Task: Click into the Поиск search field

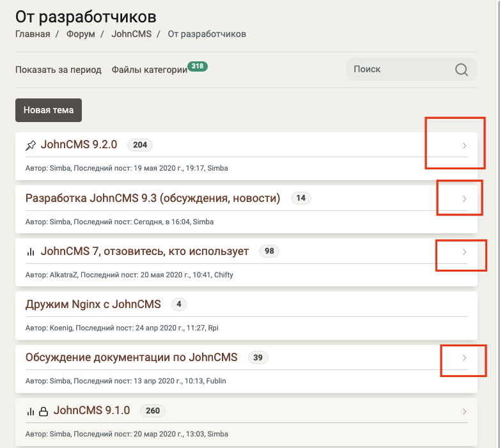Action: click(x=400, y=69)
